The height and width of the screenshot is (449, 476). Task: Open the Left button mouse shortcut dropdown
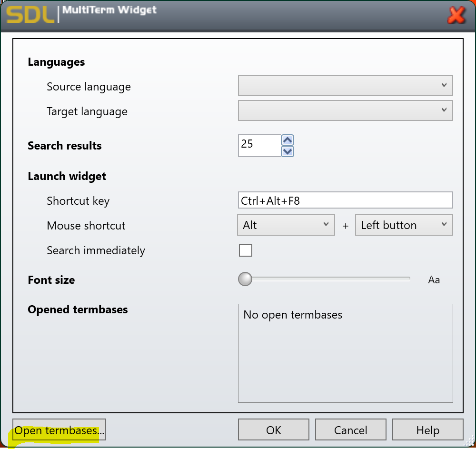click(404, 224)
